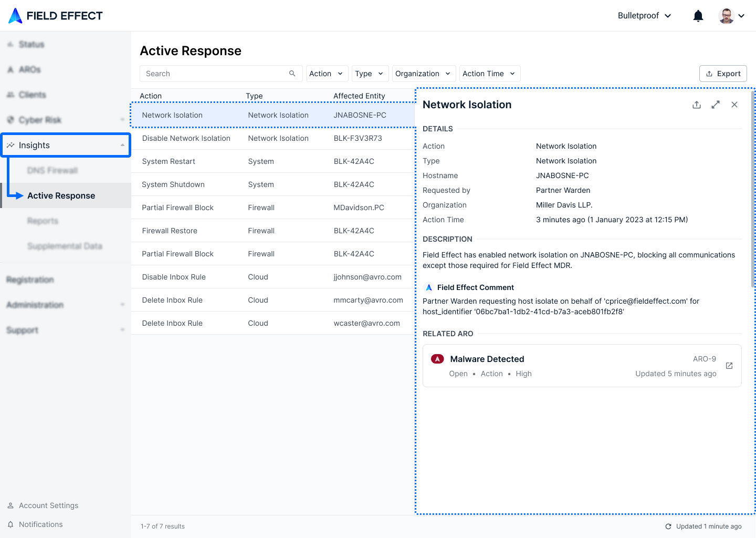Open the Action Time filter dropdown
756x538 pixels.
click(x=490, y=74)
